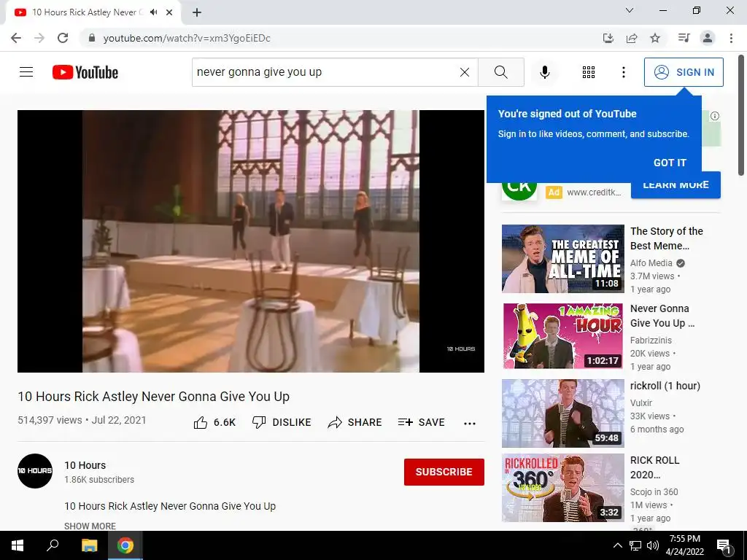Screen dimensions: 747x560
Task: Open a new browser tab
Action: tap(197, 12)
